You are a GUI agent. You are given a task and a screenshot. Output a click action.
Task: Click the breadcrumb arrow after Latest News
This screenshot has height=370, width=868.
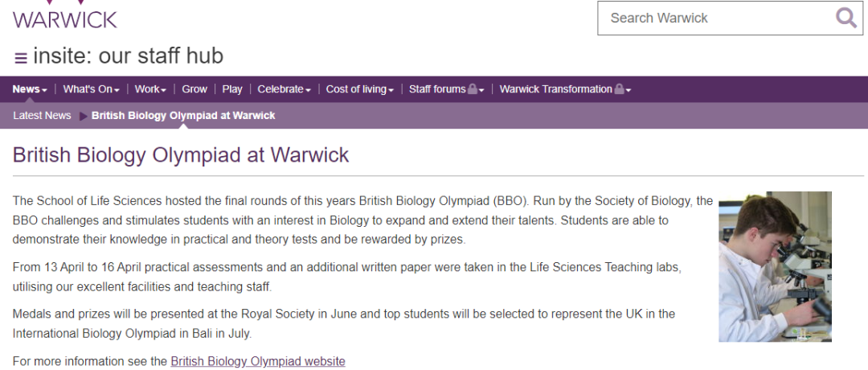pyautogui.click(x=84, y=116)
